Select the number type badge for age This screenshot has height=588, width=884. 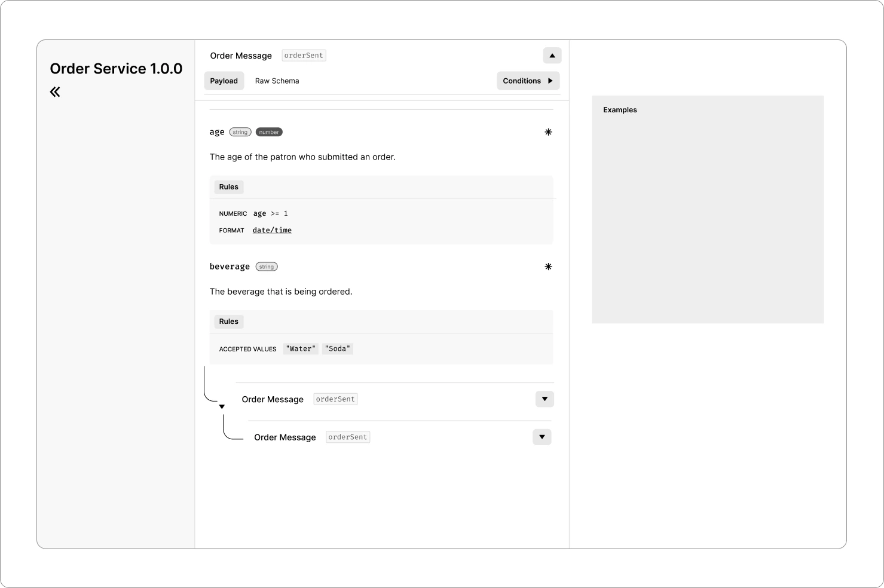[x=269, y=132]
